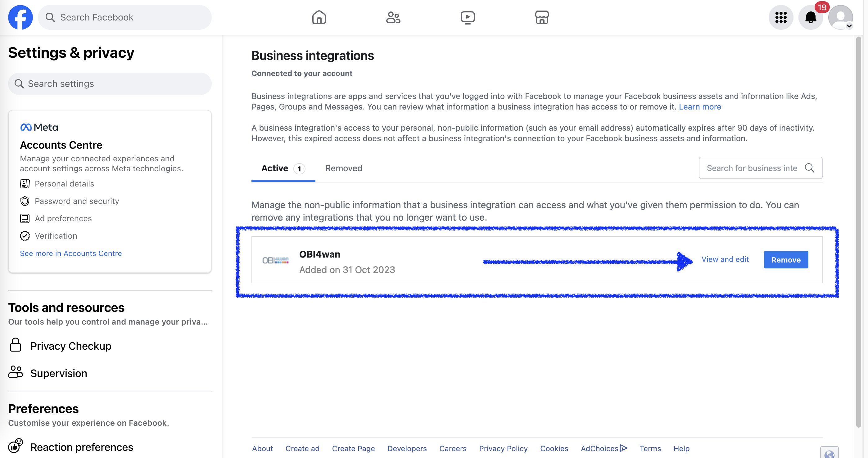The image size is (868, 458).
Task: Click the AdChoices footer link
Action: (604, 448)
